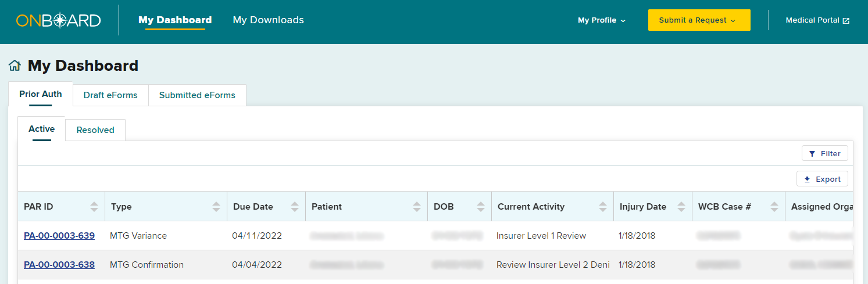This screenshot has height=284, width=868.
Task: Expand the My Profile dropdown
Action: (x=601, y=20)
